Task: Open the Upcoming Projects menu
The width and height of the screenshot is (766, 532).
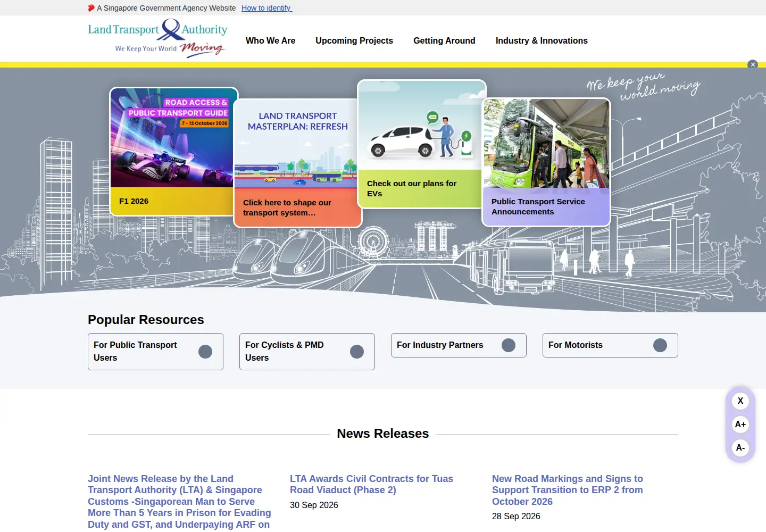Action: point(354,41)
